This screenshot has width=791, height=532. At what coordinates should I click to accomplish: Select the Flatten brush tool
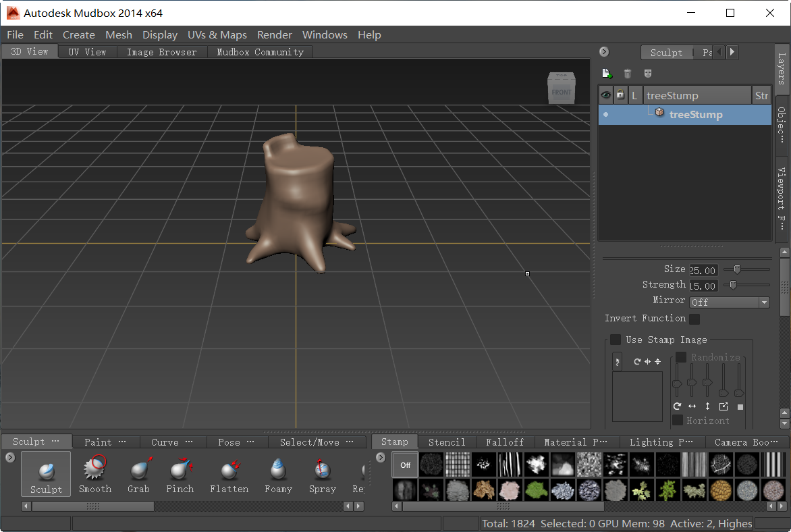[229, 473]
